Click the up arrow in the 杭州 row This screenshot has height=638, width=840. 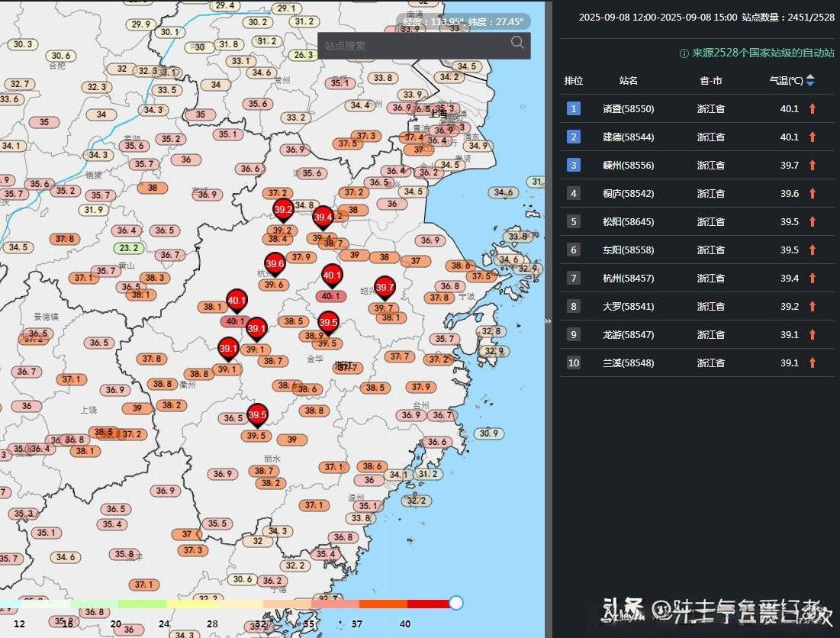812,278
